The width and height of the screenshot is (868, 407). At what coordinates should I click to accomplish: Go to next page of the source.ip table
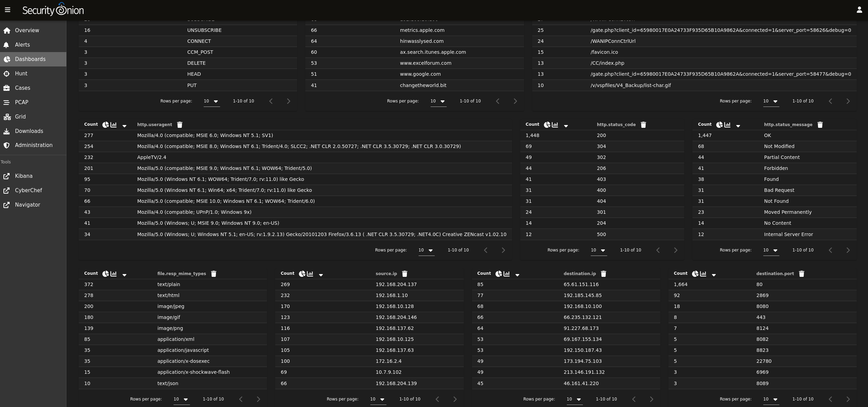click(x=455, y=399)
